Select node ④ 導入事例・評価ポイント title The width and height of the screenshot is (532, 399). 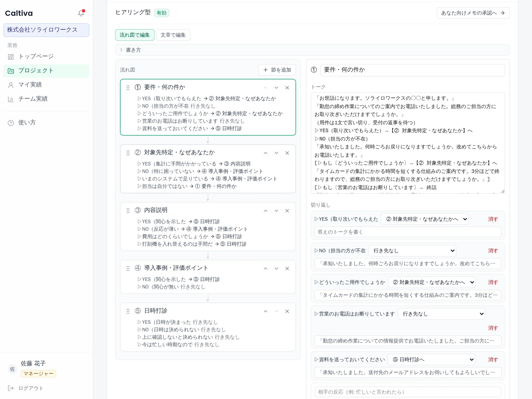[x=176, y=268]
